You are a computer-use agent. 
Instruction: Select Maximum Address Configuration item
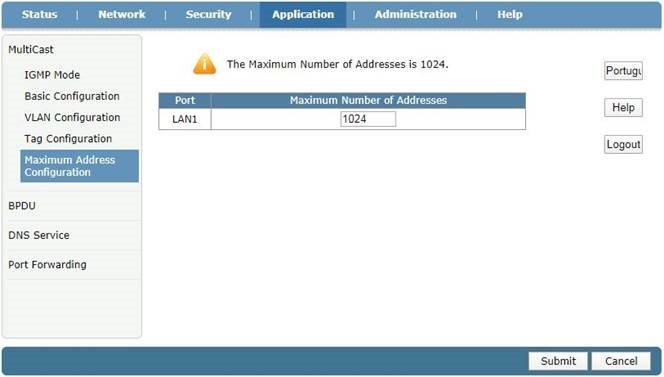click(x=80, y=166)
